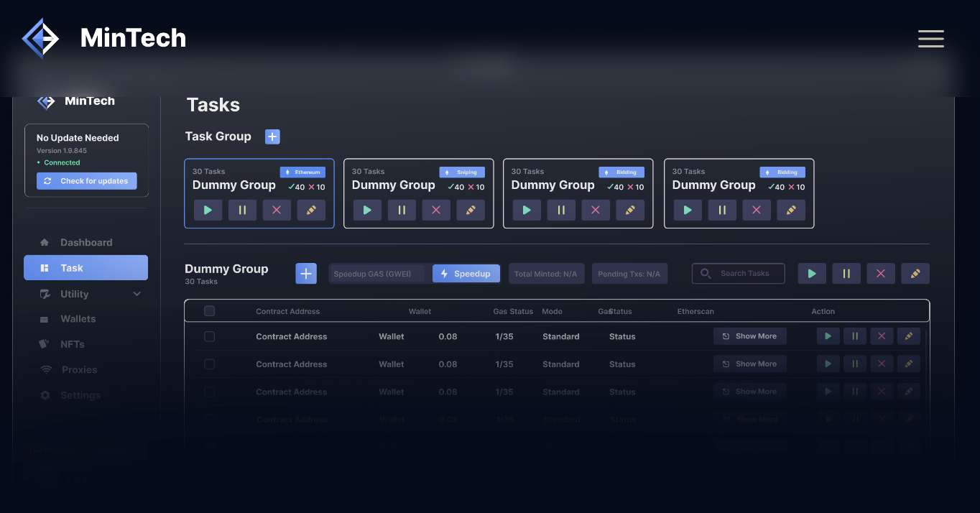Delete the Ethereum task group with X

coord(277,211)
